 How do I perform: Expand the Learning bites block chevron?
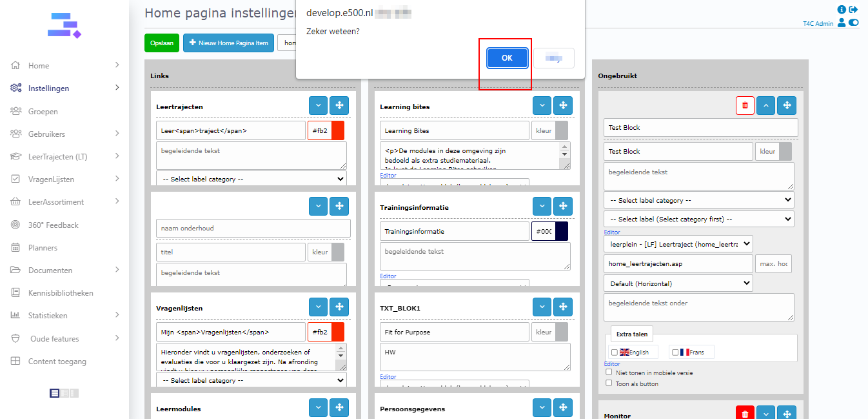point(542,106)
